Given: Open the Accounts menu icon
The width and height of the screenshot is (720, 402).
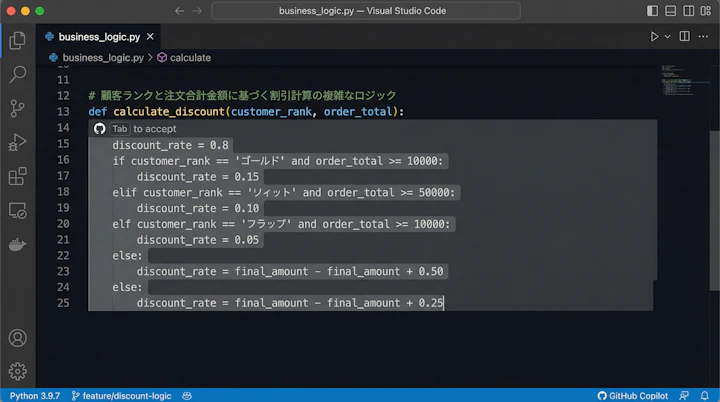Looking at the screenshot, I should (17, 338).
